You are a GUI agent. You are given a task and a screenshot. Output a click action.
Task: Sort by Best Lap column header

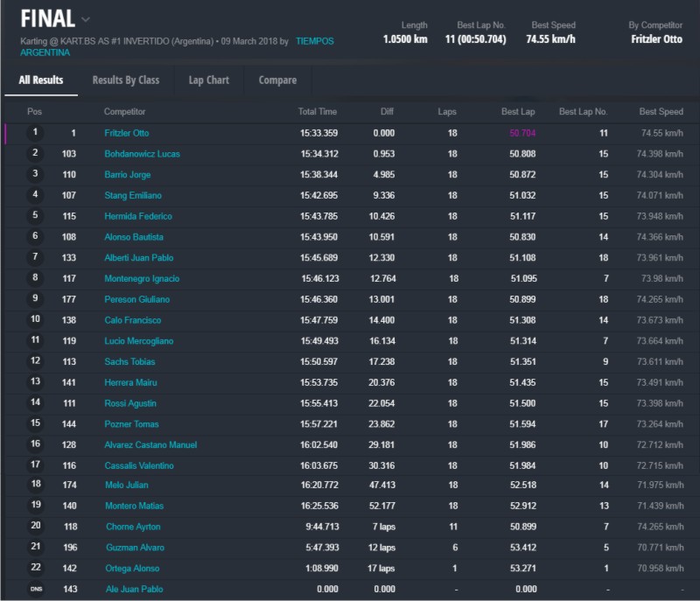[518, 112]
